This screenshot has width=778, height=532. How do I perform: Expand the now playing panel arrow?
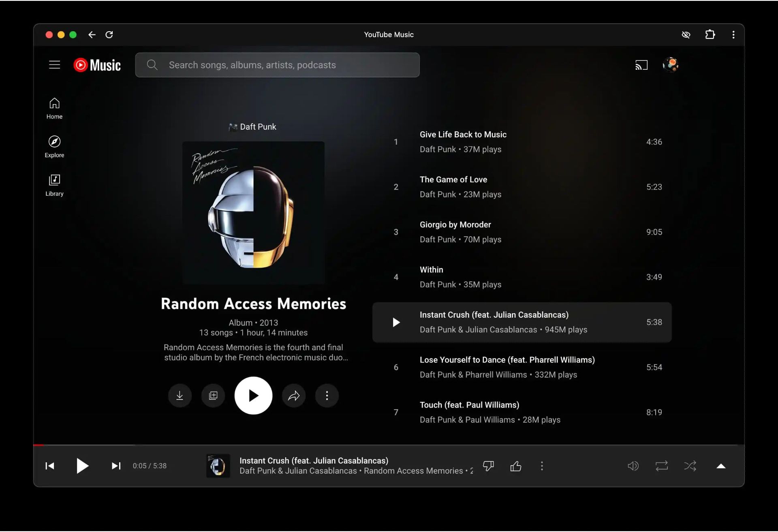tap(721, 466)
